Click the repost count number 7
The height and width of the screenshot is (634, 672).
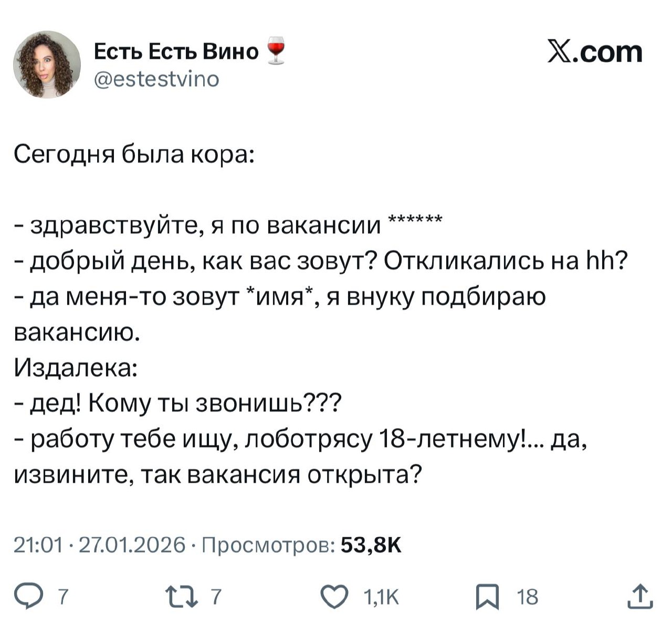click(x=216, y=597)
